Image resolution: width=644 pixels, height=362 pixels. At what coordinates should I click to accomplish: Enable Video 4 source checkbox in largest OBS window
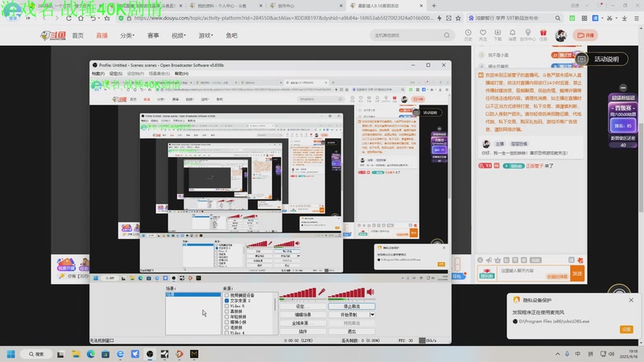[227, 333]
